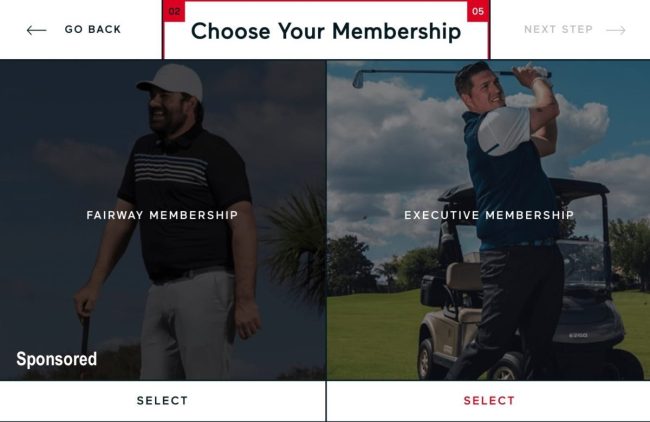Screen dimensions: 650x422
Task: Click the Sponsored label on the photo
Action: [57, 359]
